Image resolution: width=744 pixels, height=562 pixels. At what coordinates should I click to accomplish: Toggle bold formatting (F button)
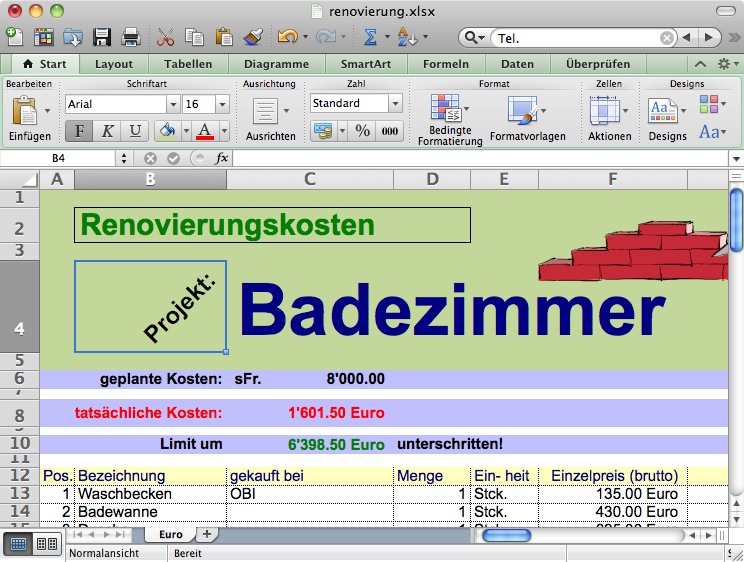[x=79, y=131]
